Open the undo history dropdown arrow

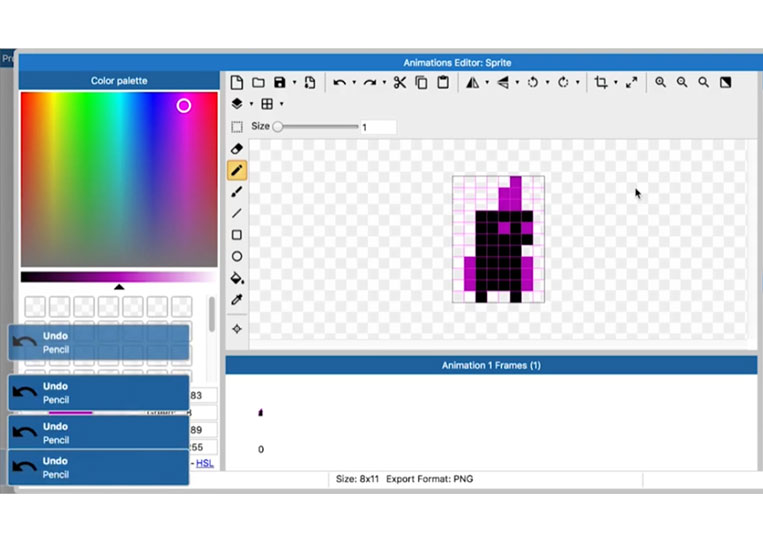pyautogui.click(x=354, y=83)
